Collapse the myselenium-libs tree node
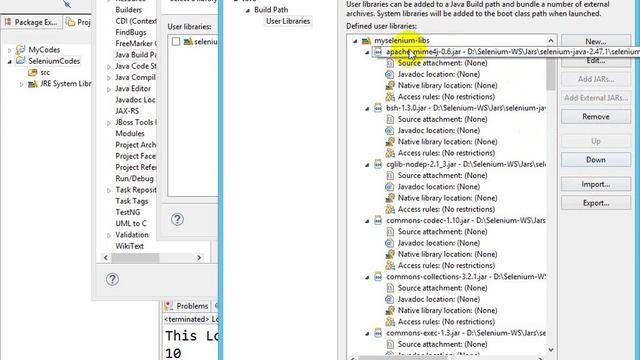 [x=355, y=41]
